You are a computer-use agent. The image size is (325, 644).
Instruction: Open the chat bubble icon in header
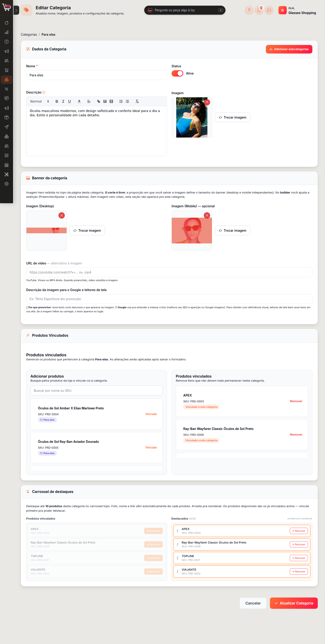(x=269, y=10)
